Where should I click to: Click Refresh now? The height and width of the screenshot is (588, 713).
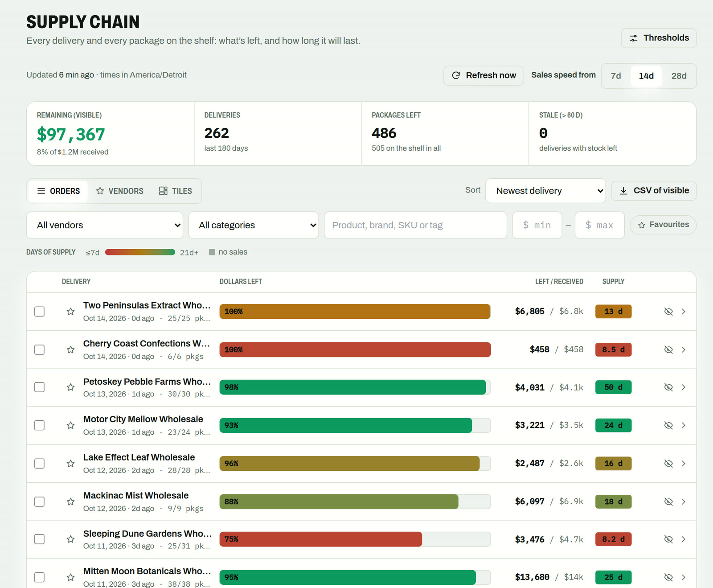tap(484, 76)
